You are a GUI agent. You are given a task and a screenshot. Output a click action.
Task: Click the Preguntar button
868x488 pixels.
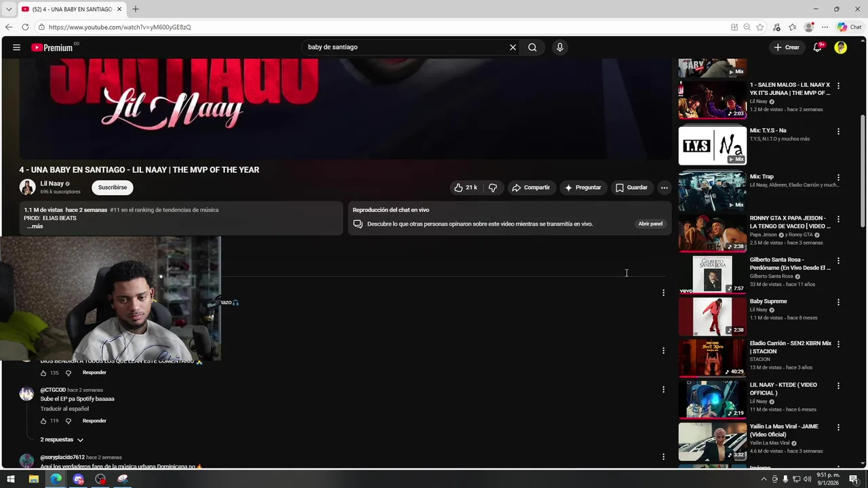583,188
